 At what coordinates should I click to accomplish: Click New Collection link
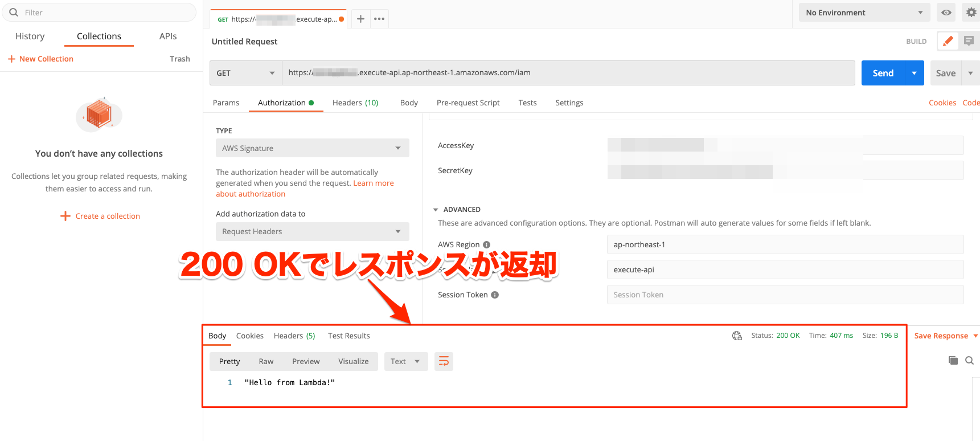46,59
